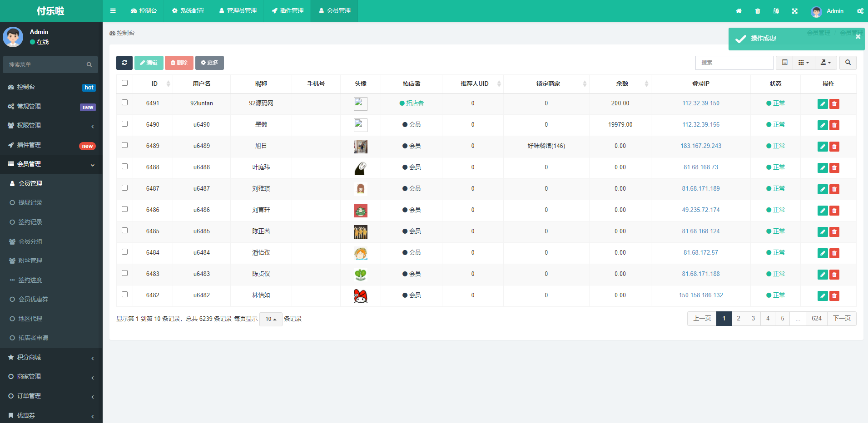Click the language switch icon in the top bar
Screen dimensions: 868x423
click(x=776, y=11)
